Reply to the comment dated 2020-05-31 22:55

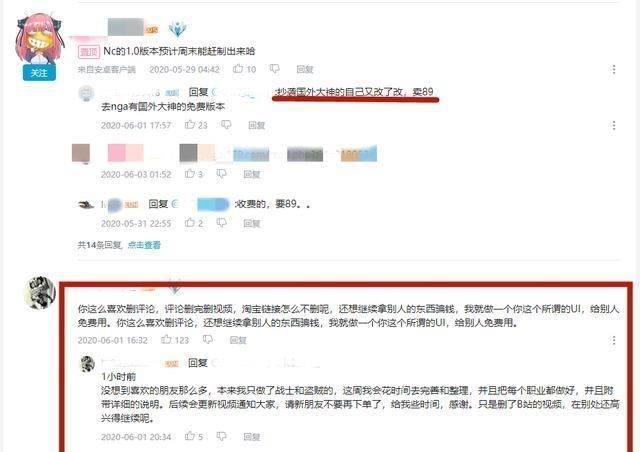(251, 223)
